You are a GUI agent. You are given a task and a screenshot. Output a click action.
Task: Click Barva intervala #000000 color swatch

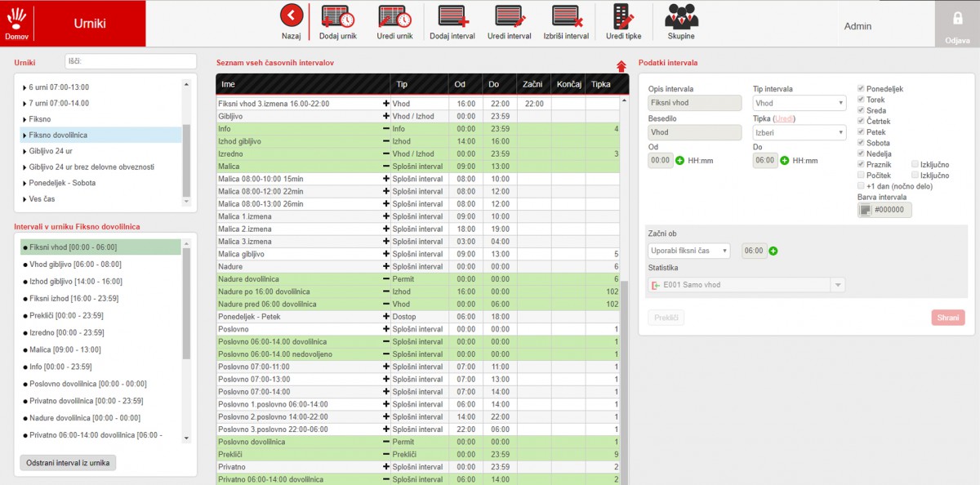click(x=865, y=210)
